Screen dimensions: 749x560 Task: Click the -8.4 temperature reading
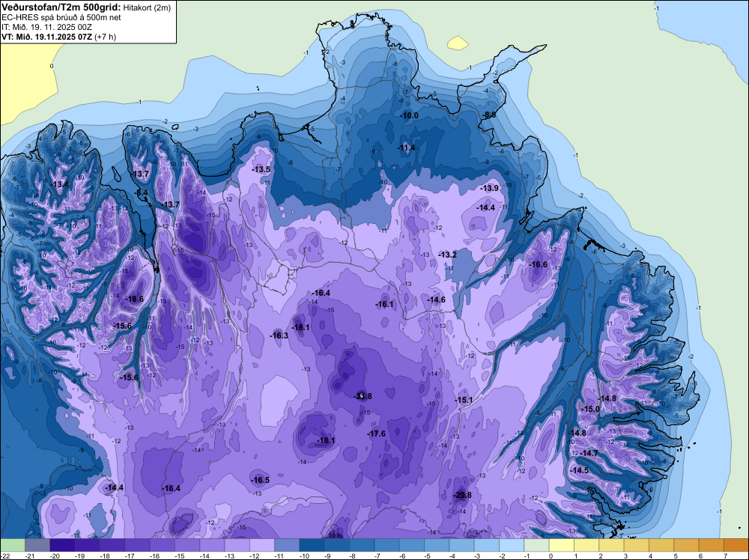coord(142,192)
